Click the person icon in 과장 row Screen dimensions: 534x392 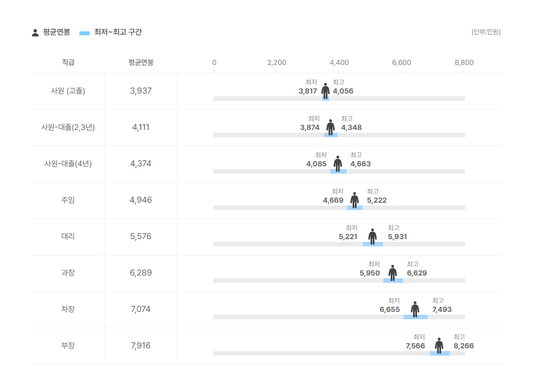pos(393,273)
